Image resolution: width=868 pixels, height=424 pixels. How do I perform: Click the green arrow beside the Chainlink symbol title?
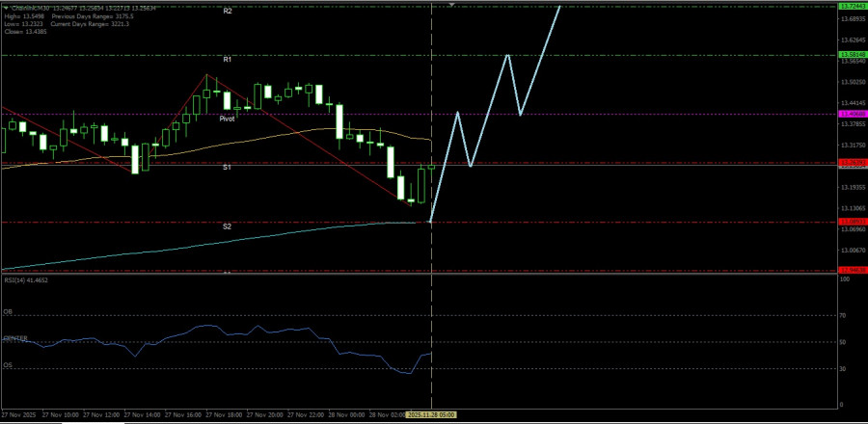tap(6, 9)
